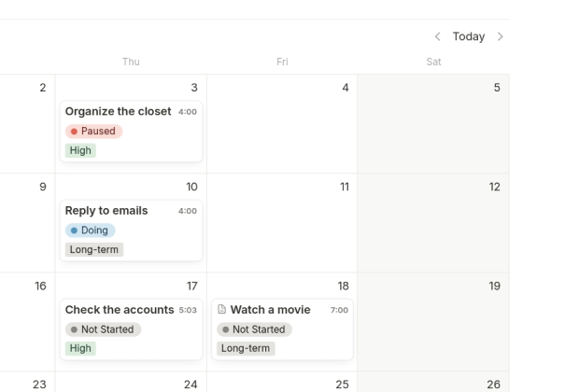
Task: Click High priority tag on Organize the closet
Action: [80, 150]
